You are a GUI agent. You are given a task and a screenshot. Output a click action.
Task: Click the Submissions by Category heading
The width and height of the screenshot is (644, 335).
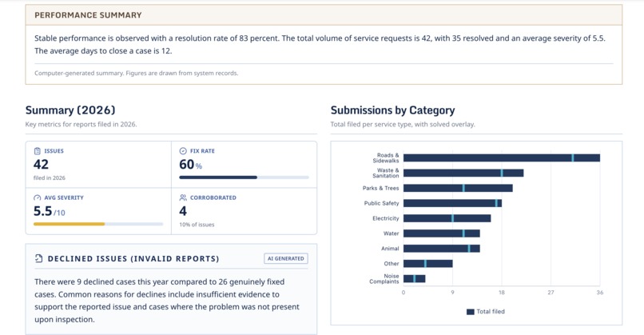[392, 110]
